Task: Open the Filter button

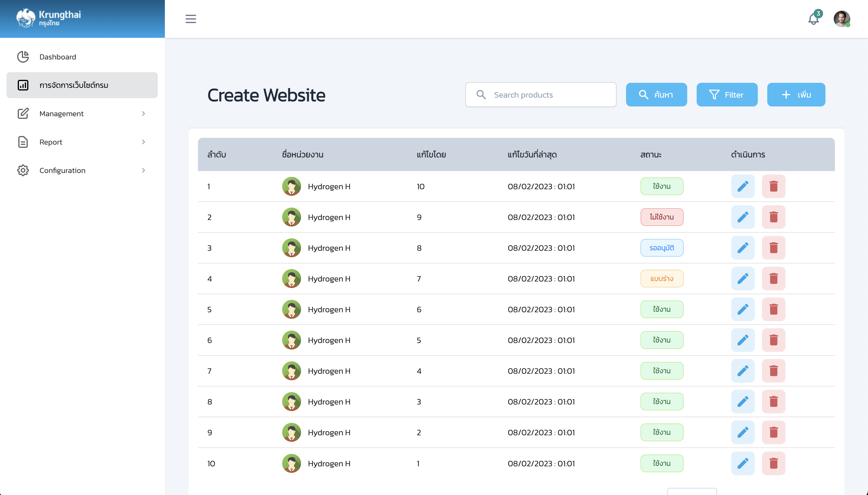Action: (727, 95)
